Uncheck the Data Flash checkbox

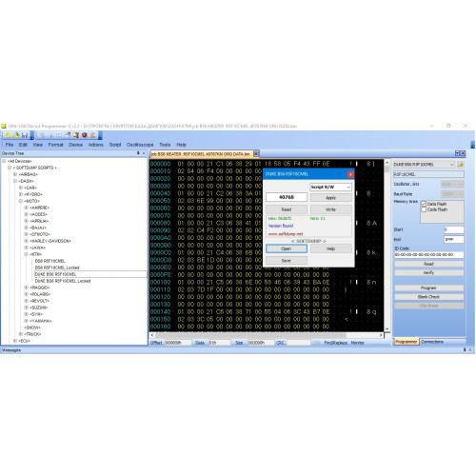point(424,204)
